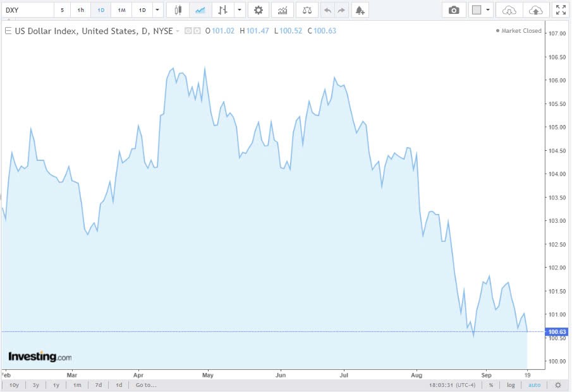Toggle percentage scale on the price axis
The height and width of the screenshot is (392, 572).
pyautogui.click(x=490, y=384)
